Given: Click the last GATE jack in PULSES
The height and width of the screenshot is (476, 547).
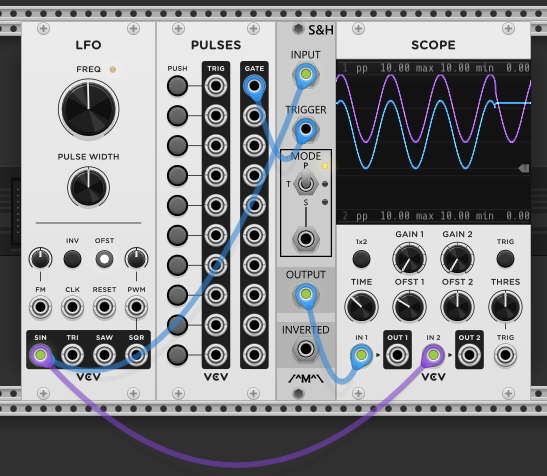Looking at the screenshot, I should click(x=254, y=355).
